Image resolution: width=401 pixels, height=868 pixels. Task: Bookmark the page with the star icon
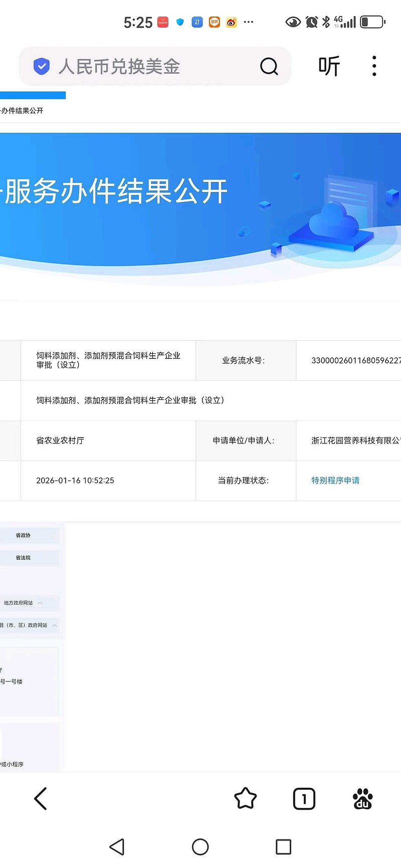[245, 798]
